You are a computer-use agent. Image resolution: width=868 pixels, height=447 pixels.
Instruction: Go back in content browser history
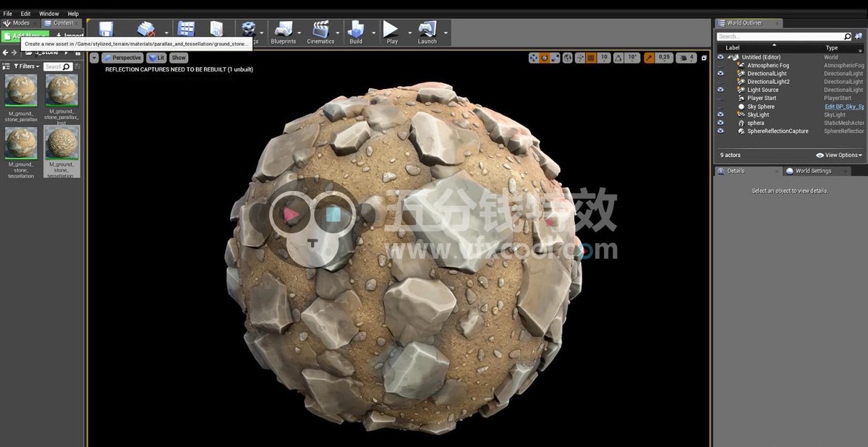(5, 52)
